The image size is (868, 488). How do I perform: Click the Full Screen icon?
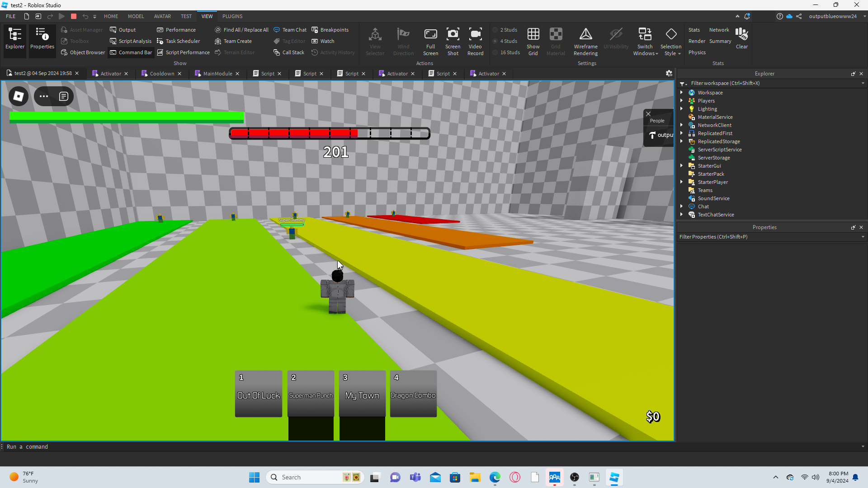430,34
